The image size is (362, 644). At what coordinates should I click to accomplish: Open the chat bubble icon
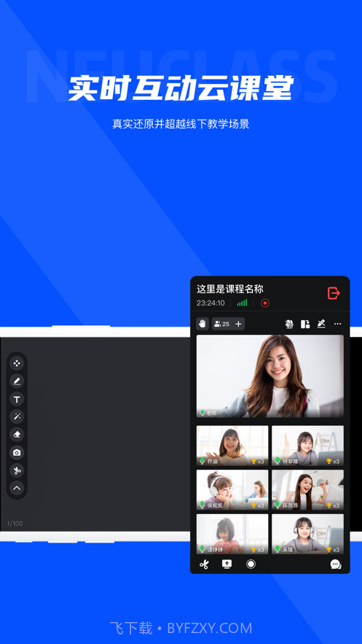336,565
